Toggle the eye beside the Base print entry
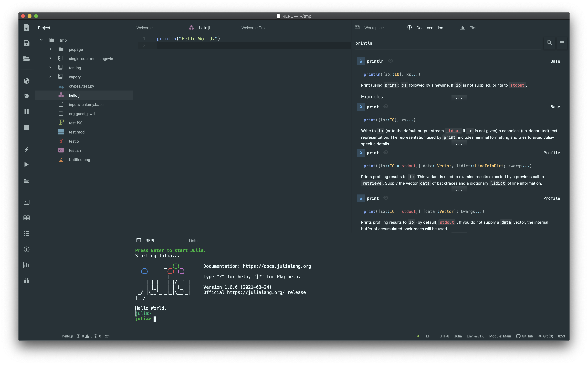Image resolution: width=588 pixels, height=365 pixels. tap(386, 106)
